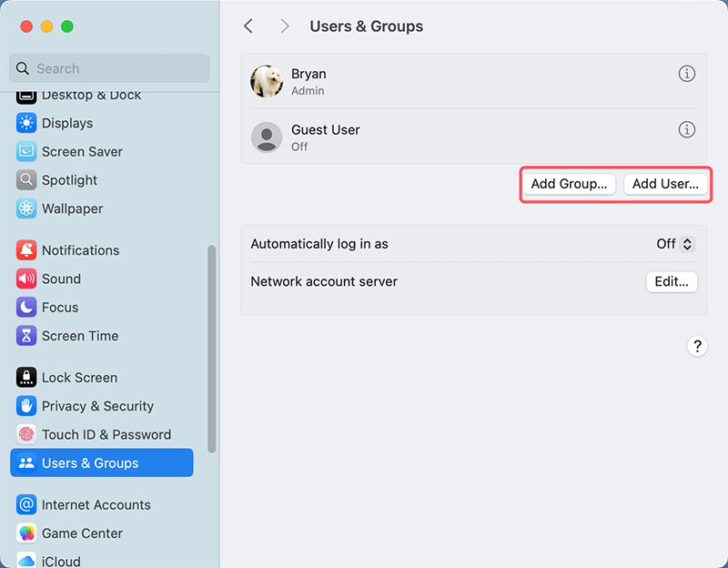Open Screen Saver settings icon
This screenshot has height=568, width=728.
26,152
